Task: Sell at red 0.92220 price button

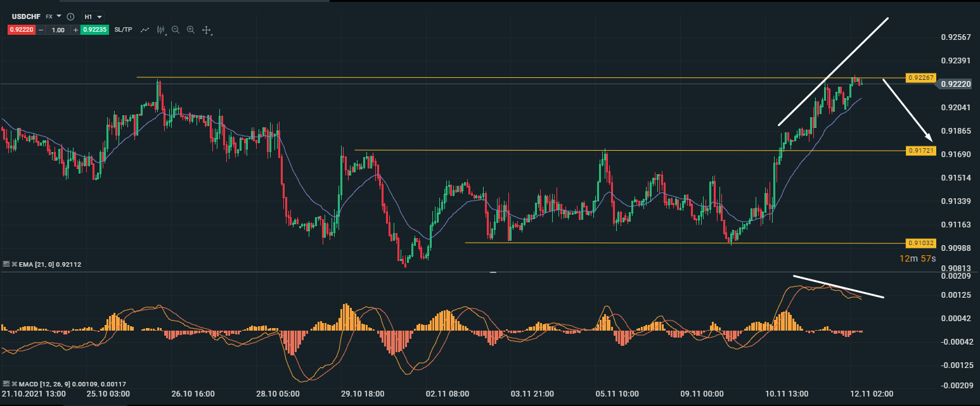Action: [x=22, y=30]
